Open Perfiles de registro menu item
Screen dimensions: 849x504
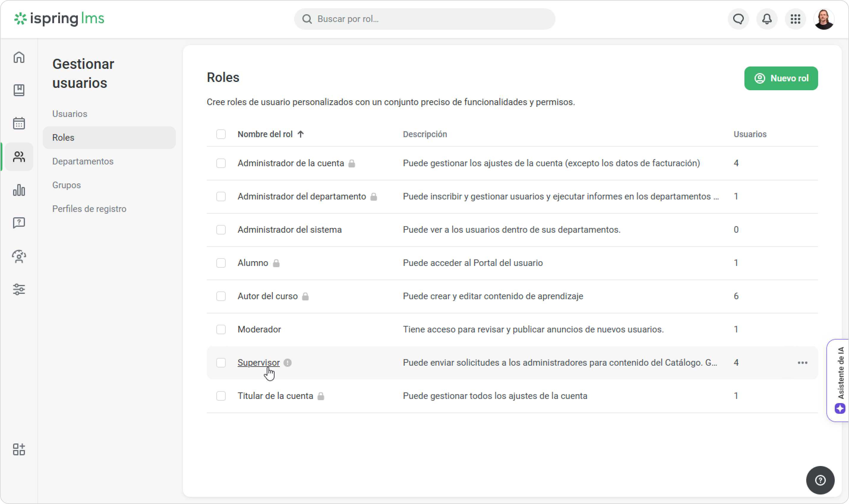pos(89,209)
